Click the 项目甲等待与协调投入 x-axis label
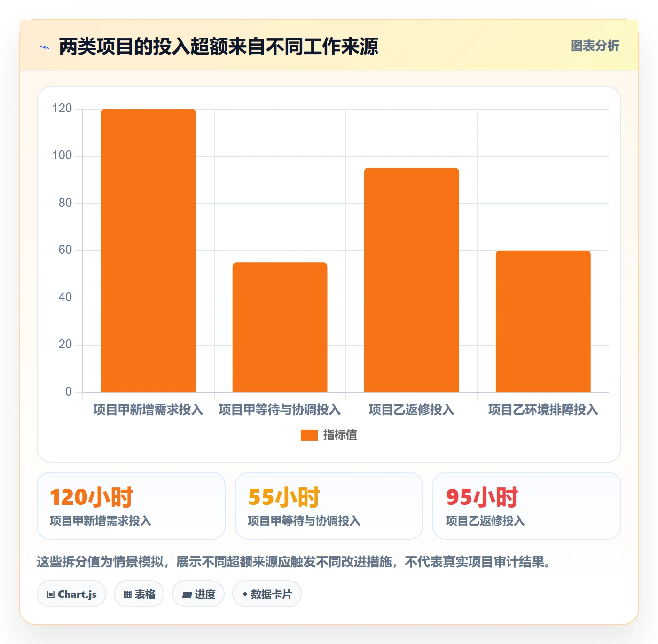The width and height of the screenshot is (658, 644). pyautogui.click(x=280, y=410)
